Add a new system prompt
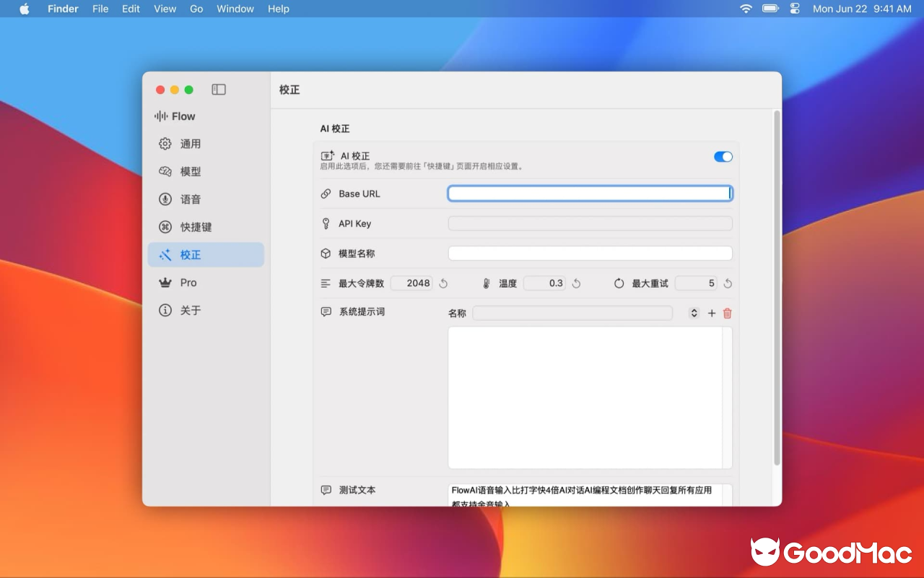 click(712, 313)
